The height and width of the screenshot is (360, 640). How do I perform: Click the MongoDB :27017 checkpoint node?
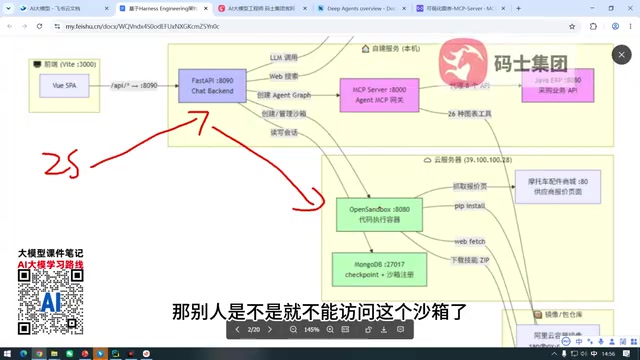(379, 269)
